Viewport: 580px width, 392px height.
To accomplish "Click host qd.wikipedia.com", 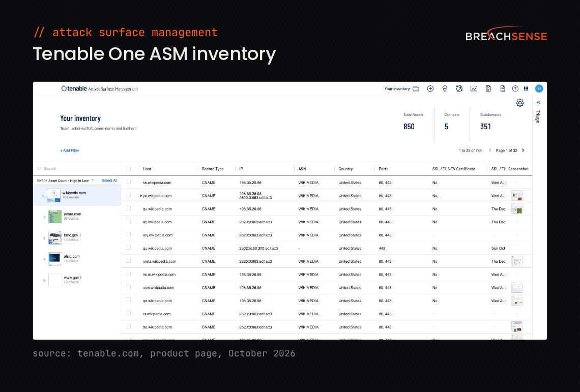I will [157, 300].
